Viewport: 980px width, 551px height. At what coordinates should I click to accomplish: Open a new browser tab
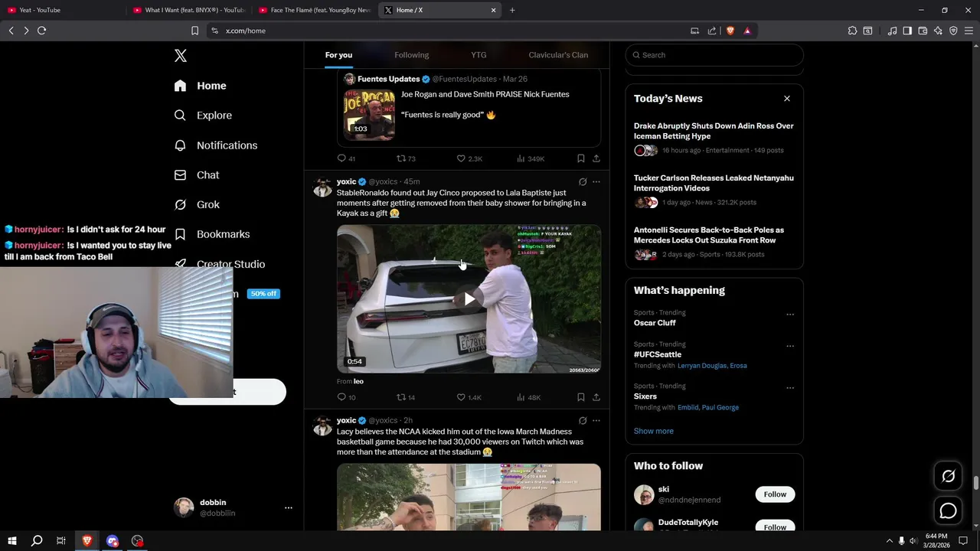point(512,10)
